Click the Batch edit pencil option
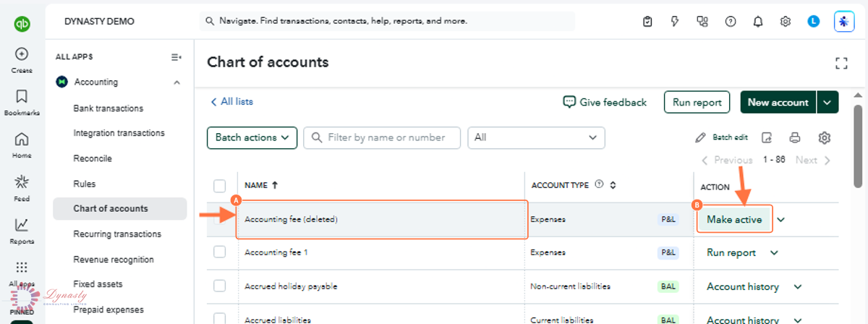868x324 pixels. tap(721, 137)
